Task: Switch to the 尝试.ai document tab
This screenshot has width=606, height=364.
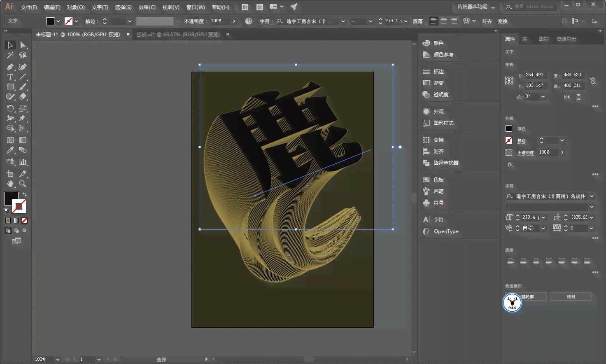Action: point(178,35)
